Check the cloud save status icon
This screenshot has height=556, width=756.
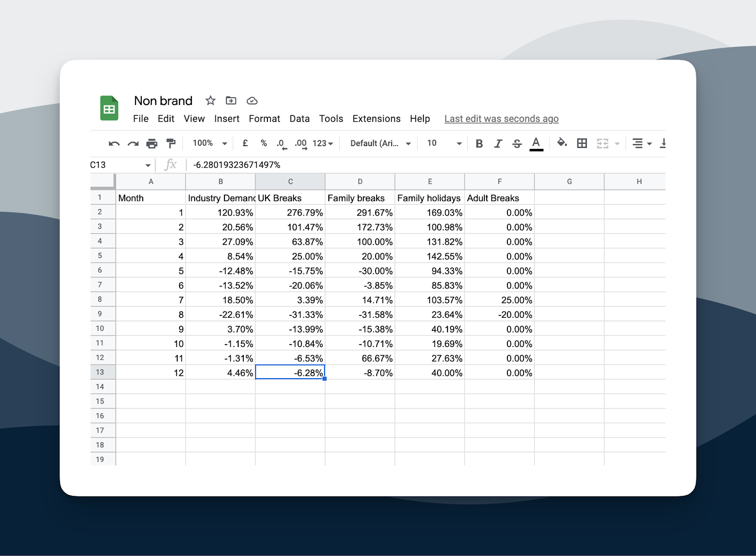tap(252, 101)
